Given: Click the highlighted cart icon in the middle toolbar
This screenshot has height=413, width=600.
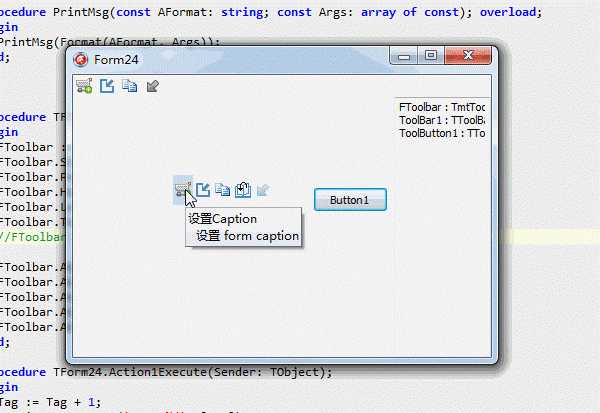Looking at the screenshot, I should click(x=183, y=190).
